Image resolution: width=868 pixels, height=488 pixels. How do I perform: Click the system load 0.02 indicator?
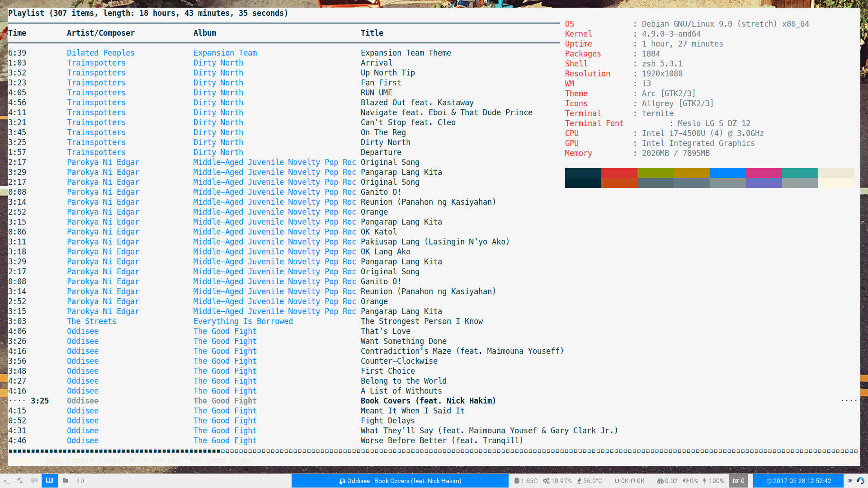point(667,481)
